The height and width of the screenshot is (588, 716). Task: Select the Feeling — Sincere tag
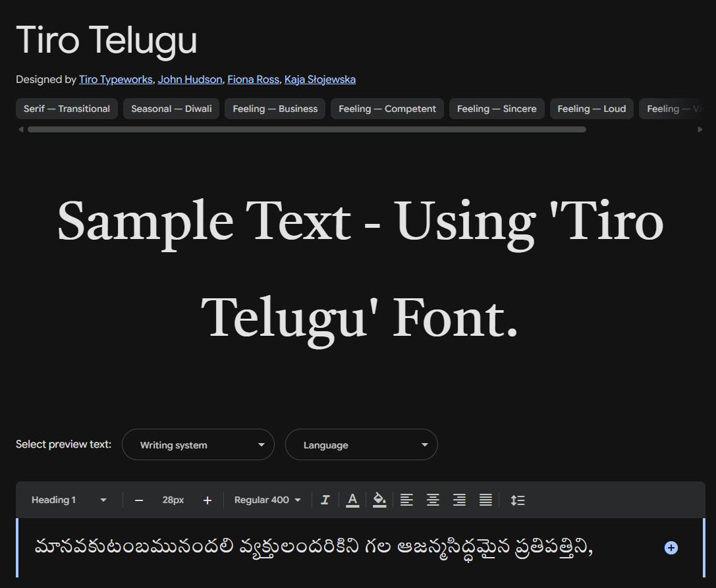point(497,109)
